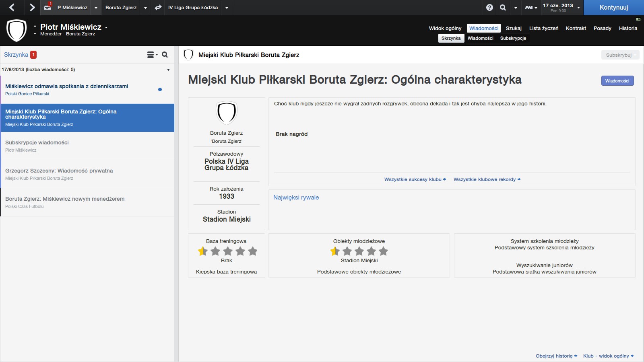Open the unread message about Miśkiewicz refusing journalists
Image resolution: width=644 pixels, height=362 pixels.
click(x=67, y=86)
